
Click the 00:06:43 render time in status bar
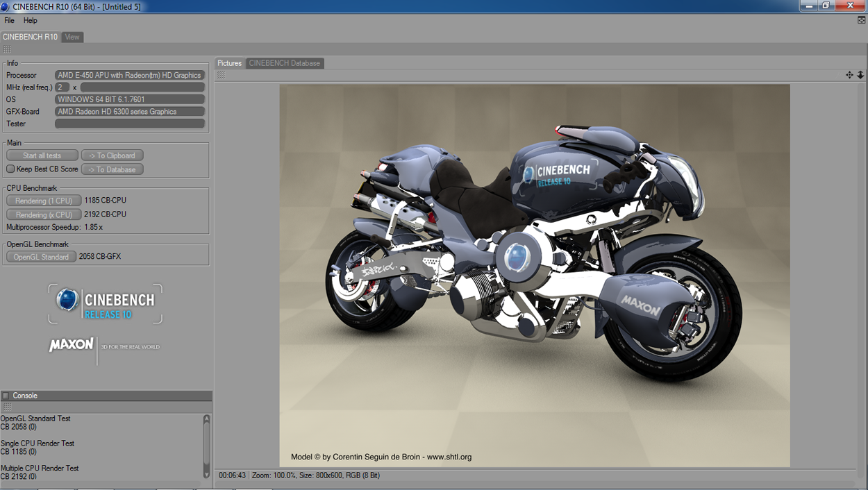coord(233,475)
